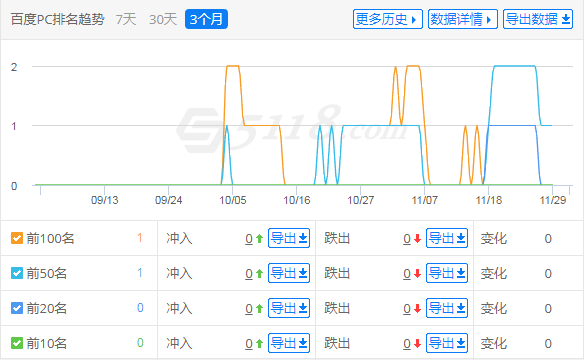
Task: Click the 变化 label in 前10名 row
Action: point(493,343)
